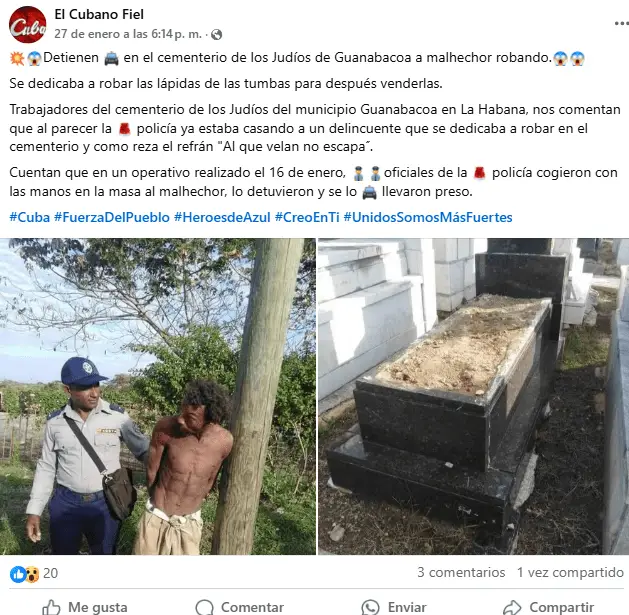This screenshot has width=629, height=615.
Task: Open the post timestamp 27 de enero
Action: 128,34
